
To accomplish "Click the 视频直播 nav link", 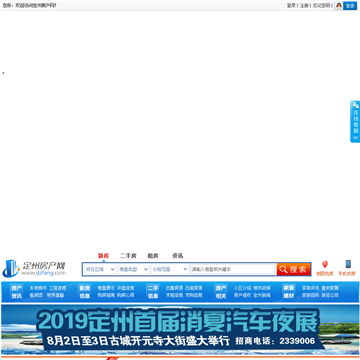I will click(x=55, y=295).
